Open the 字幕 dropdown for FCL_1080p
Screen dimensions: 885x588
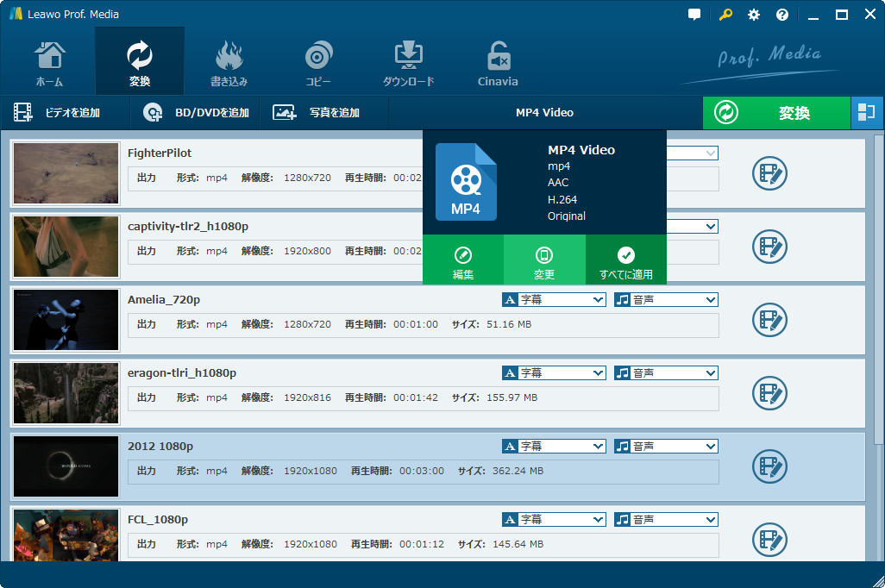click(x=554, y=520)
